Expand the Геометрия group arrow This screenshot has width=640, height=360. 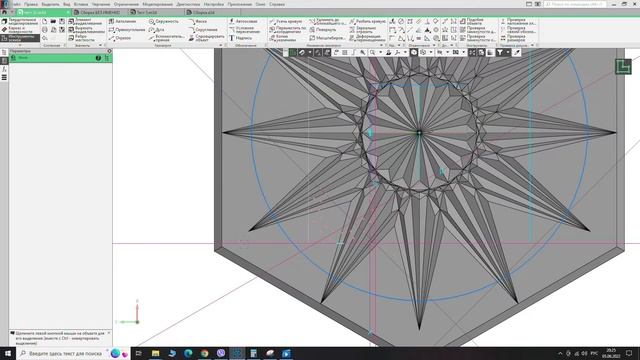pyautogui.click(x=220, y=45)
